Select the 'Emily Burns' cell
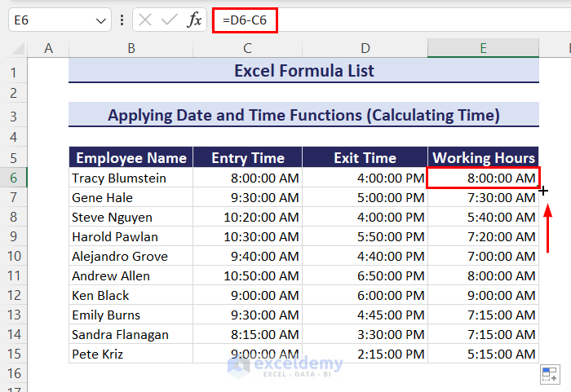The height and width of the screenshot is (392, 571). [131, 315]
